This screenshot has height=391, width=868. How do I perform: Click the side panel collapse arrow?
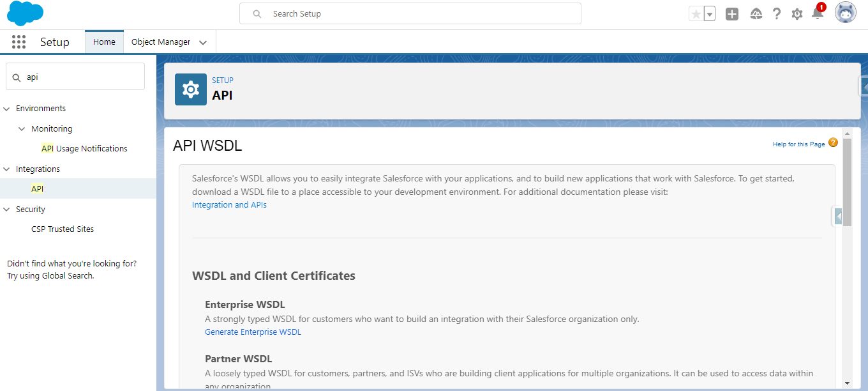point(837,217)
